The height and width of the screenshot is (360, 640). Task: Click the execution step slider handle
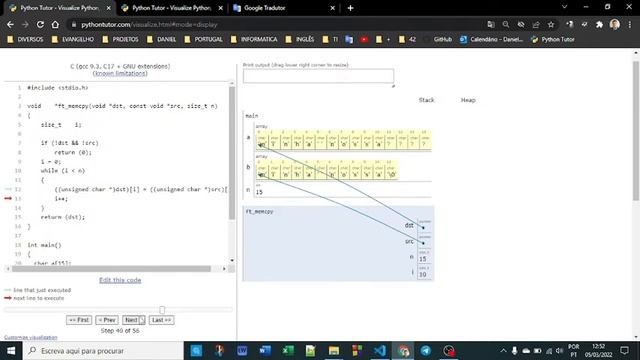pos(162,310)
